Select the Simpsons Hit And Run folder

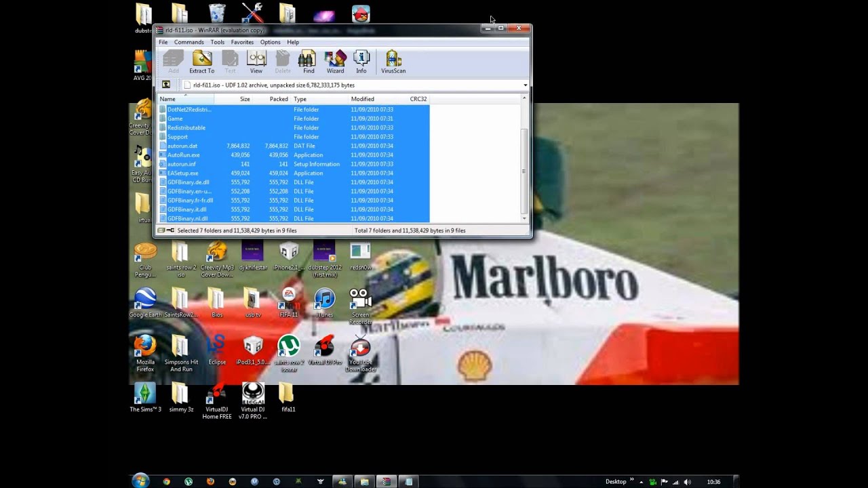tap(181, 353)
